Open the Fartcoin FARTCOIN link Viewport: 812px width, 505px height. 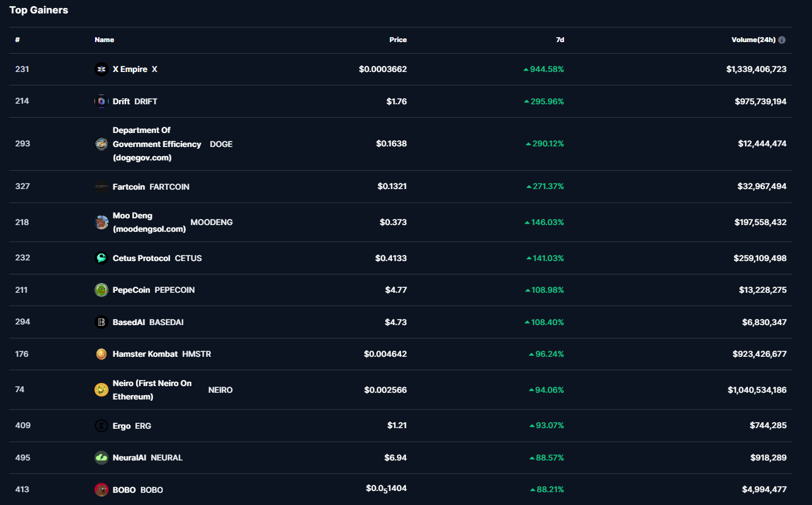coord(151,187)
